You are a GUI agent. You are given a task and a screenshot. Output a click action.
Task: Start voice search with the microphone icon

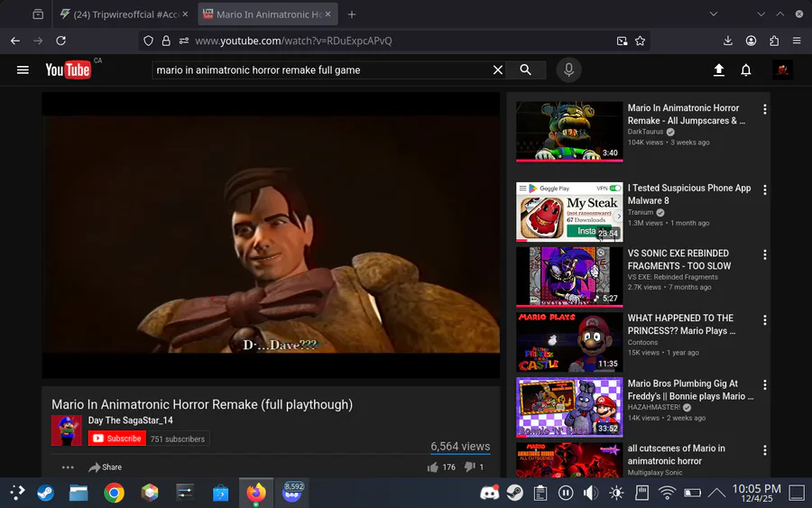[x=568, y=69]
